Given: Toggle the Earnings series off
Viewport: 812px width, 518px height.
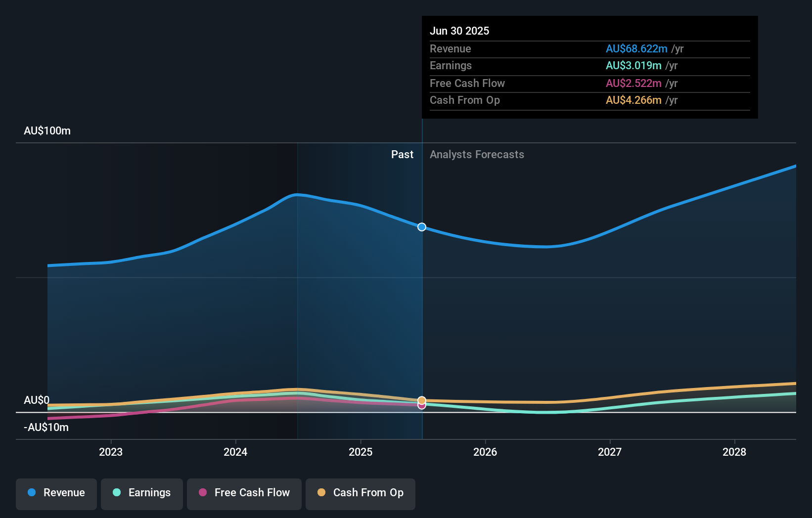Looking at the screenshot, I should click(x=141, y=493).
